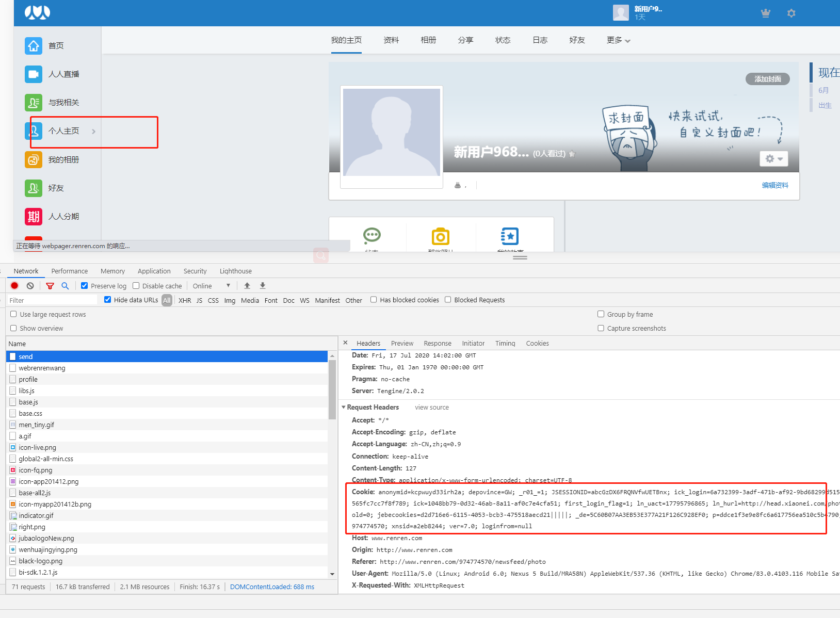Open 人人分期 sidebar icon
840x618 pixels.
(34, 216)
